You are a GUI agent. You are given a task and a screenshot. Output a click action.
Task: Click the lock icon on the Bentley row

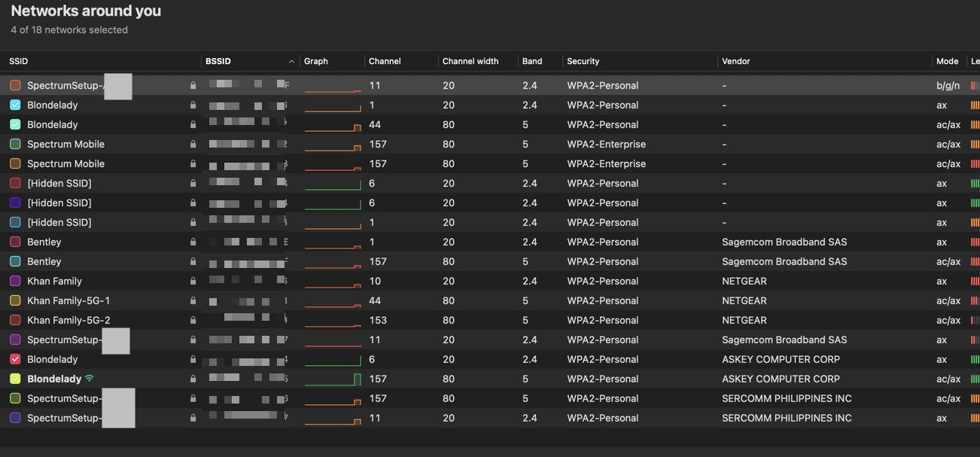[x=193, y=242]
